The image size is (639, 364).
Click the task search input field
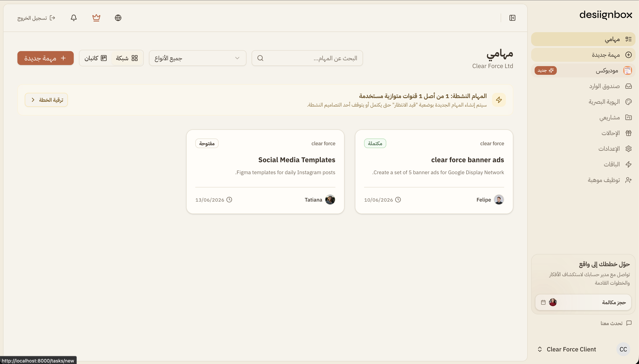coord(307,58)
